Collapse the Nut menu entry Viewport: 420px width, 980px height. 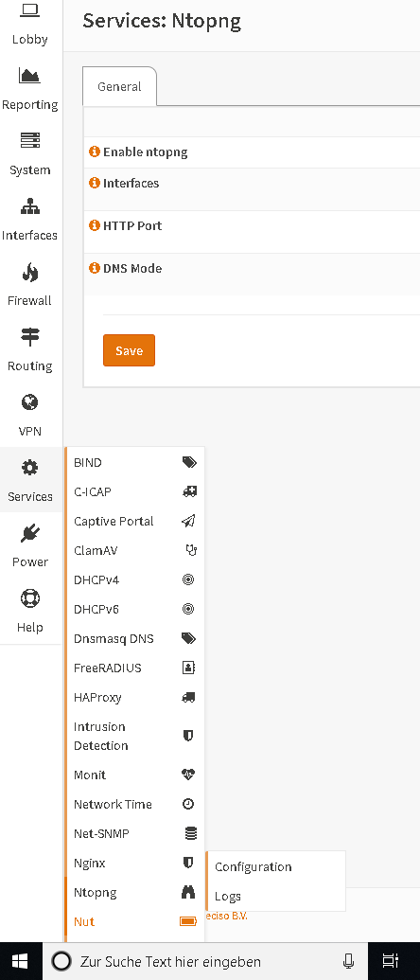pos(135,921)
